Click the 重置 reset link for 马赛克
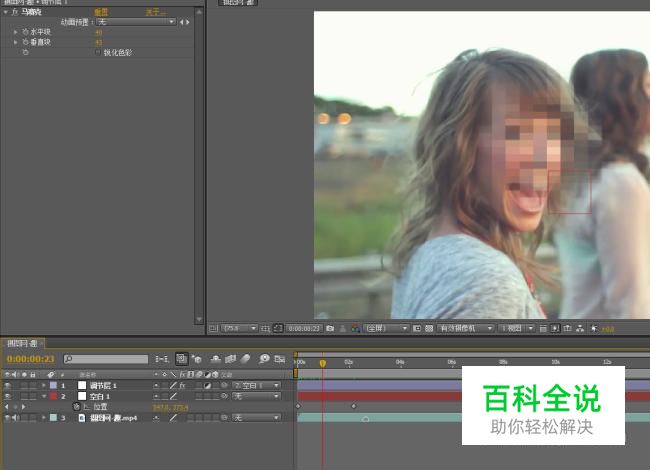The height and width of the screenshot is (470, 650). [x=101, y=12]
